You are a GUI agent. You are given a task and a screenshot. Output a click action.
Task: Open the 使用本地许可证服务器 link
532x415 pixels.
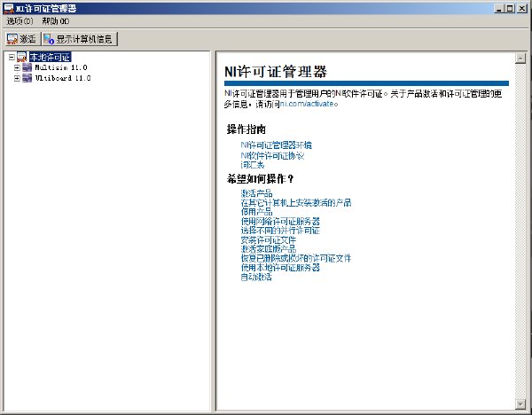coord(280,268)
